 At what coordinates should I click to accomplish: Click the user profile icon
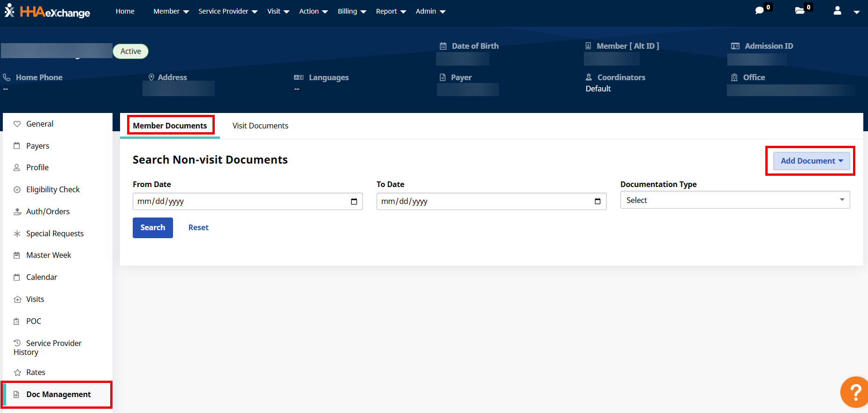pos(838,10)
